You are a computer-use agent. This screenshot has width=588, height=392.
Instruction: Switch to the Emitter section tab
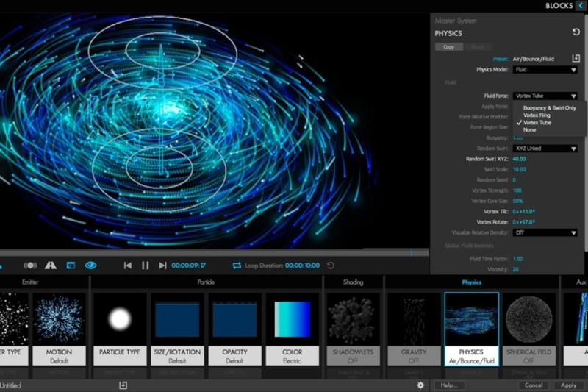(x=30, y=282)
